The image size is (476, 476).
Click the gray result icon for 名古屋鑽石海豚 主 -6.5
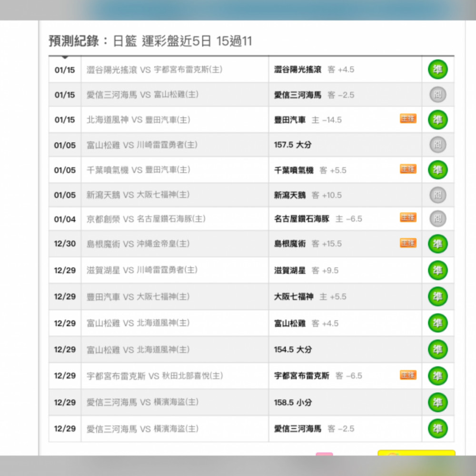[438, 218]
